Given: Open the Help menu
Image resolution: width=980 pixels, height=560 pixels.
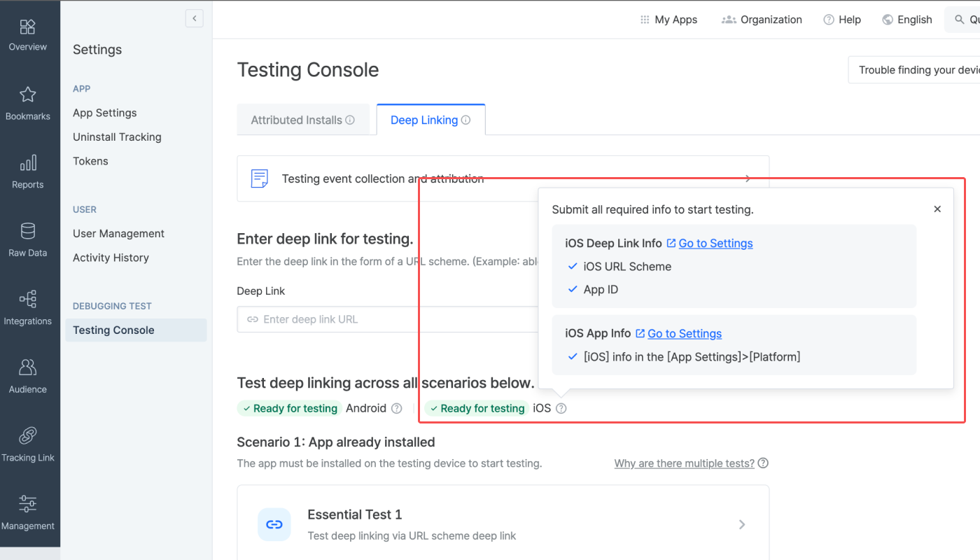Looking at the screenshot, I should [842, 20].
